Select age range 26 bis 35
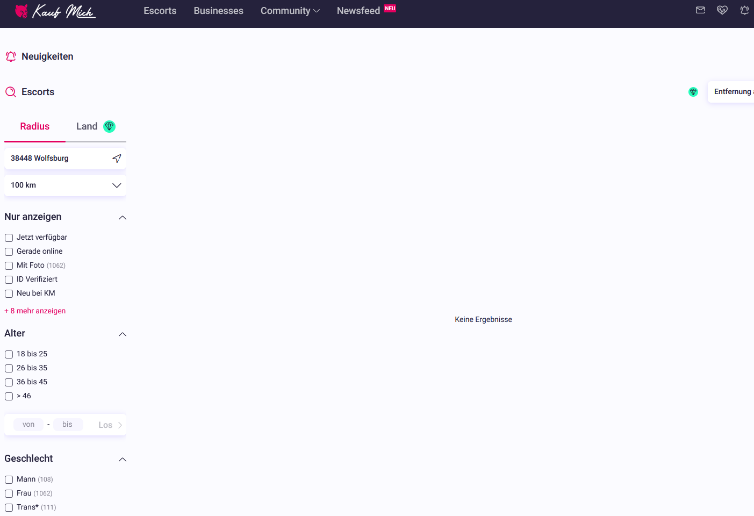754x516 pixels. [x=9, y=368]
